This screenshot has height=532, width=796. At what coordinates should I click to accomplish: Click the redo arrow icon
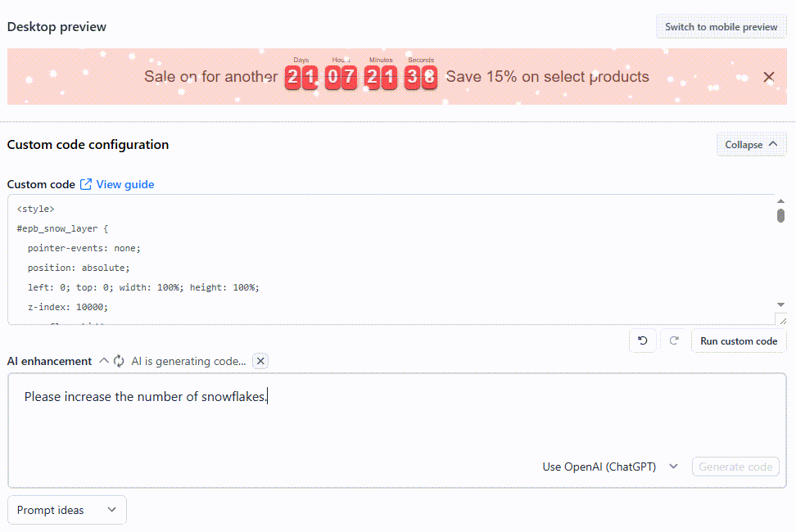click(x=674, y=340)
